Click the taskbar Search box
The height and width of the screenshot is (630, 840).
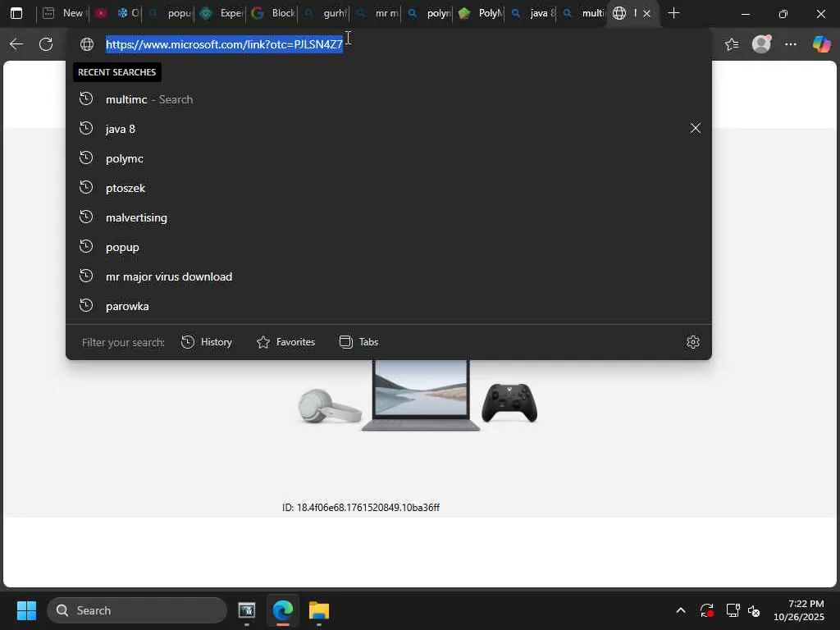click(x=137, y=610)
